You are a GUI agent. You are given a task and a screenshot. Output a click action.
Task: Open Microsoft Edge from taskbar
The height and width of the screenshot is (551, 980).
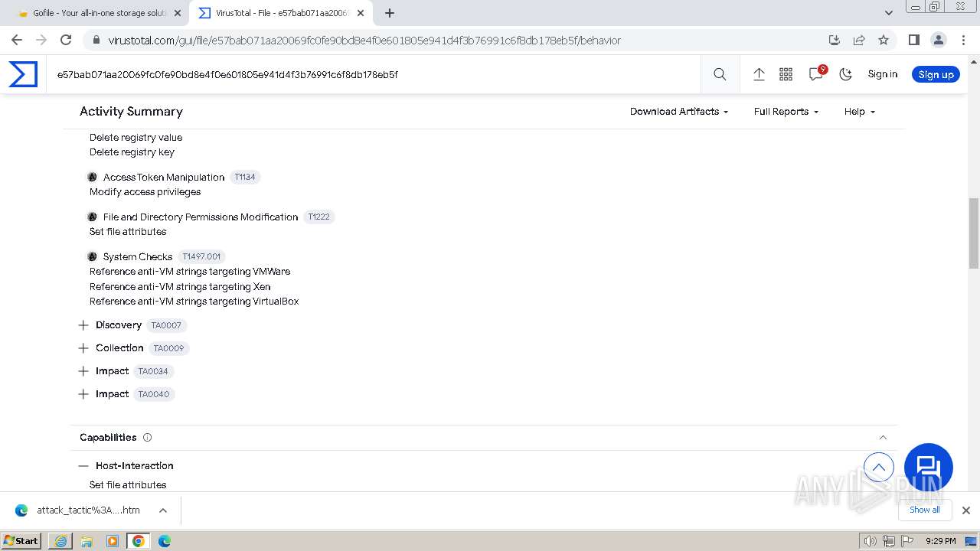pyautogui.click(x=165, y=541)
